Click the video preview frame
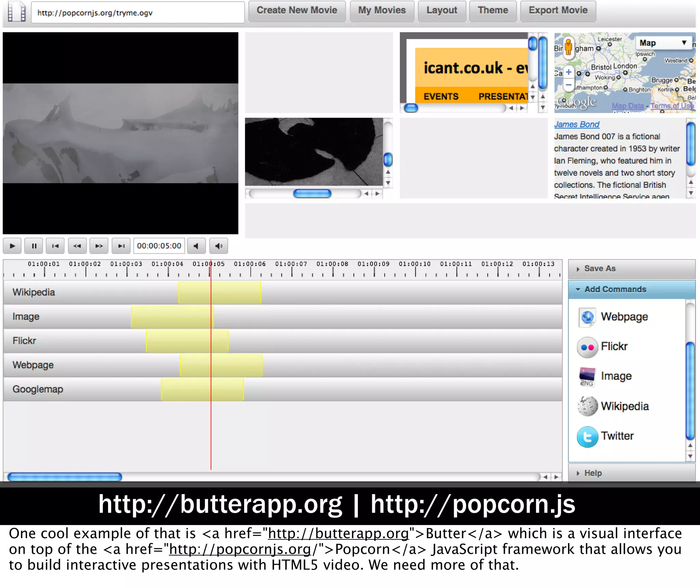 pyautogui.click(x=120, y=133)
